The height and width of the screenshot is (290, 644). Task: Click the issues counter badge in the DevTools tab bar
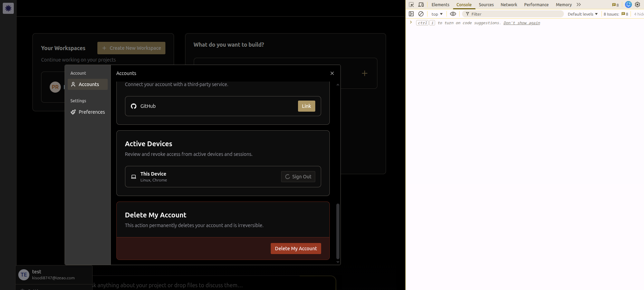615,5
